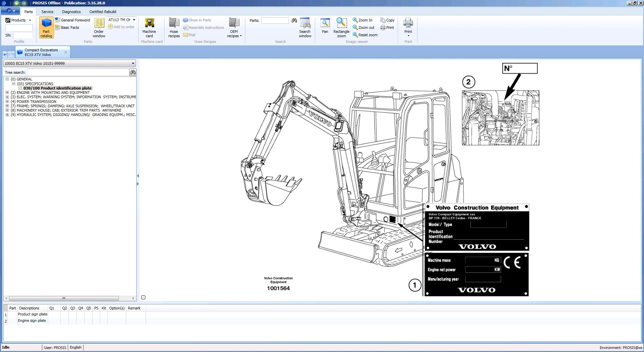Collapse the (03) SPECIFICATIONS node
Screen dimensions: 644x352
[13, 84]
